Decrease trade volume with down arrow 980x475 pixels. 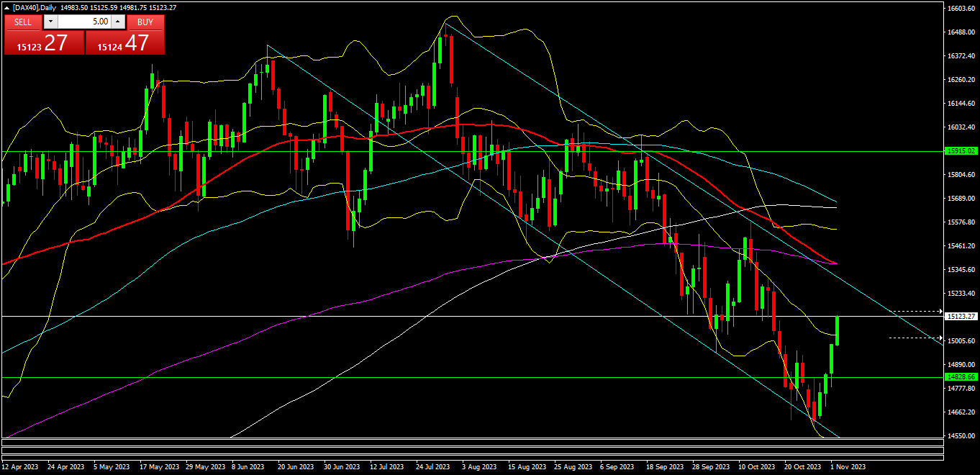(50, 22)
